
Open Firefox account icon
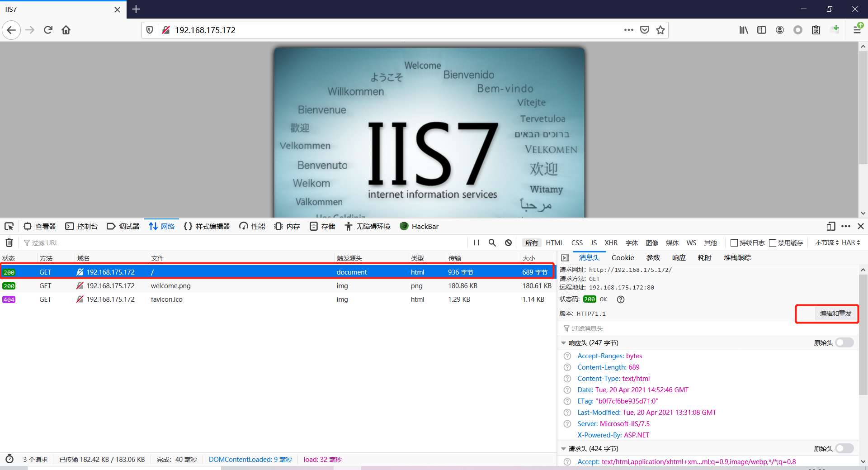780,30
